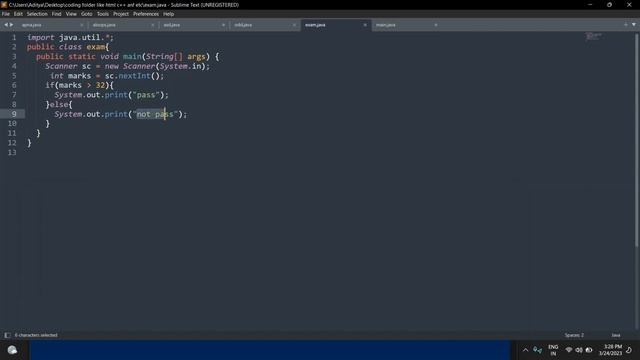Image resolution: width=640 pixels, height=360 pixels.
Task: Go to previous tab with left arrow
Action: (x=6, y=25)
